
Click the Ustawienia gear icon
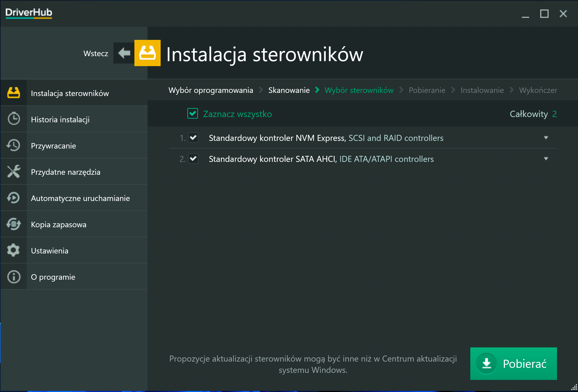pos(14,250)
